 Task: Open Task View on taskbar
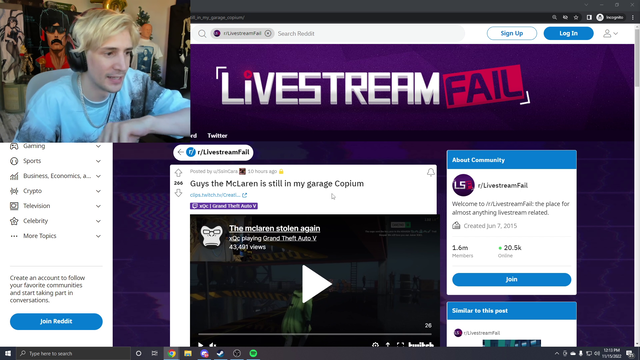pyautogui.click(x=155, y=353)
